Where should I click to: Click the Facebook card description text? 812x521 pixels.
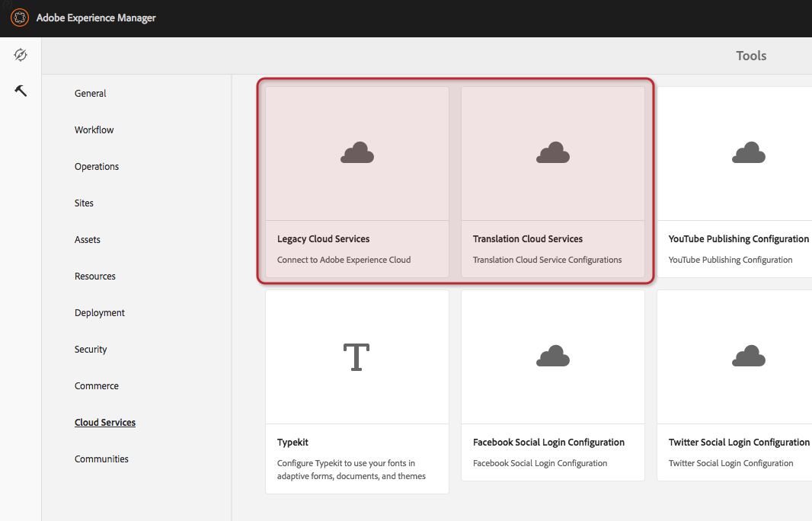coord(540,464)
